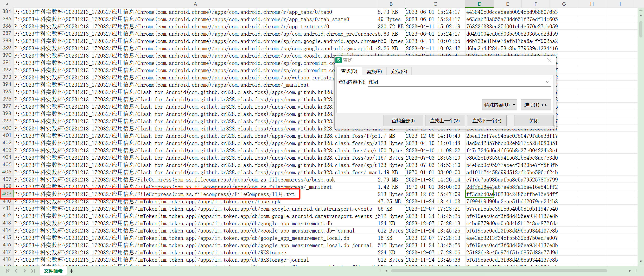Viewport: 644px width, 276px height.
Task: Click the 47.25 MB size cell
Action: (x=391, y=202)
